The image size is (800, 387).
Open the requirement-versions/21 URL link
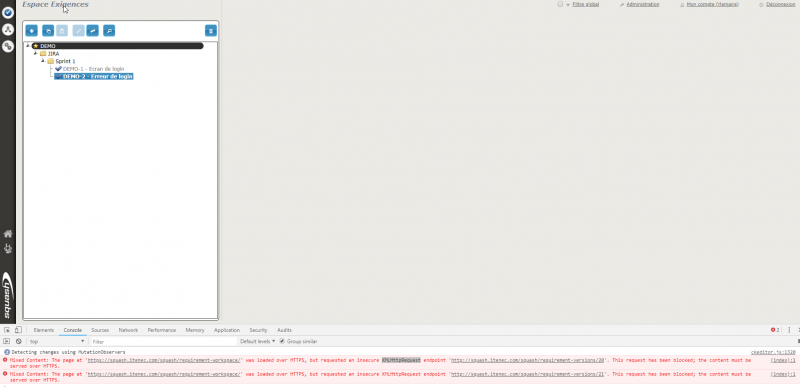pyautogui.click(x=528, y=374)
